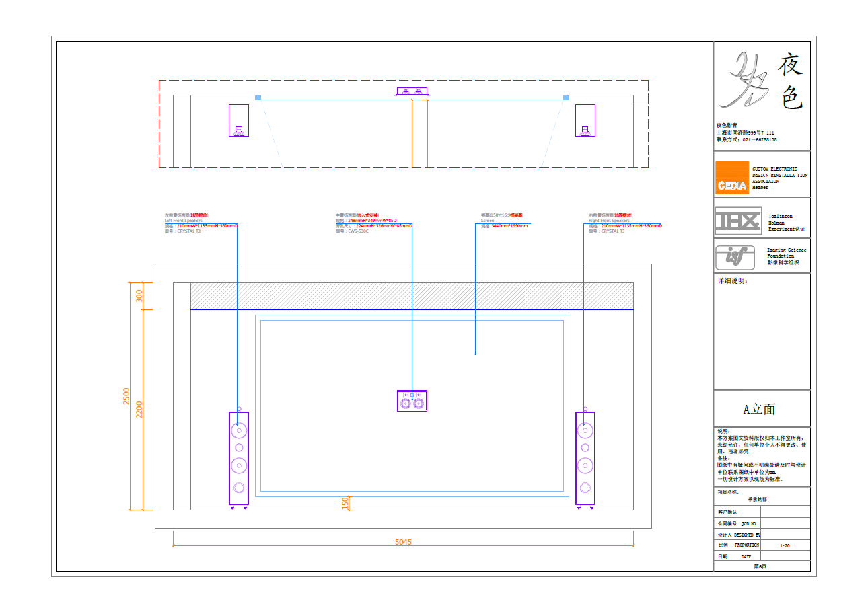Click the project name 季景铭郡

click(x=758, y=500)
